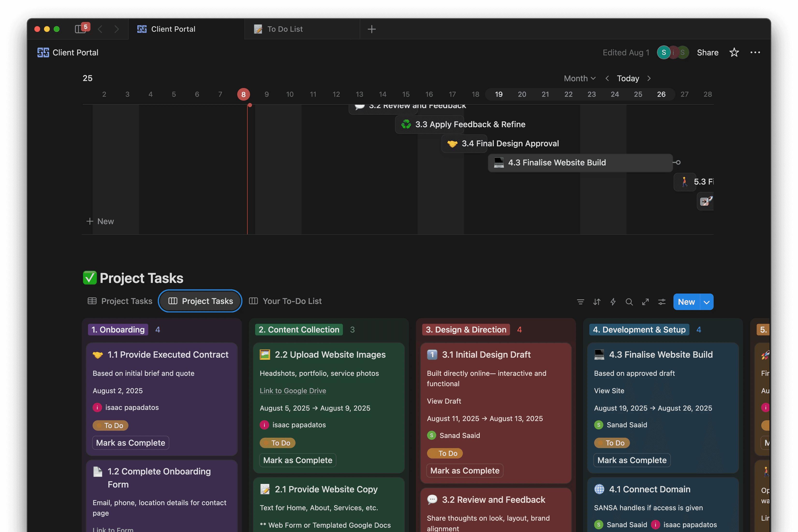
Task: Click the database search magnifier icon
Action: (629, 302)
